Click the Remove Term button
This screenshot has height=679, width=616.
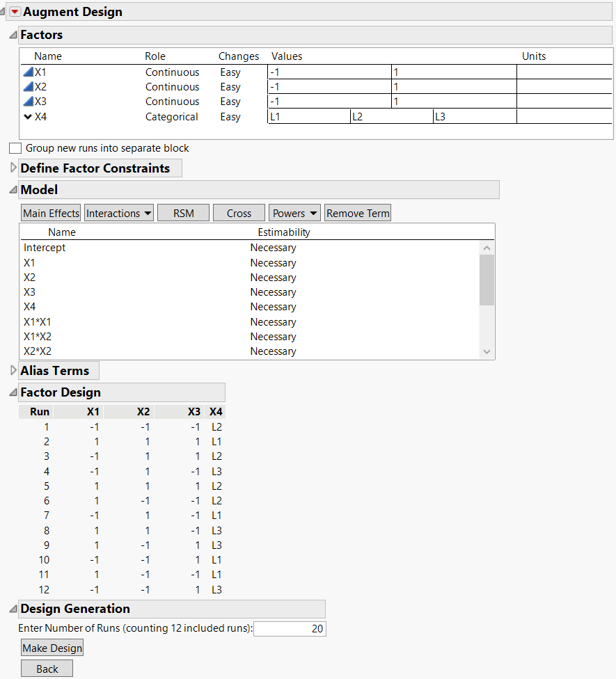pyautogui.click(x=358, y=213)
